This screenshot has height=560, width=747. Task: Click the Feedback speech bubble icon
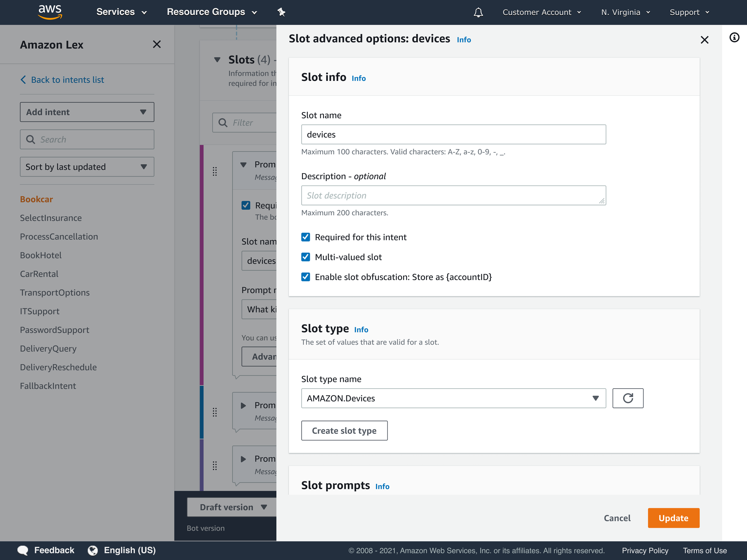coord(23,550)
